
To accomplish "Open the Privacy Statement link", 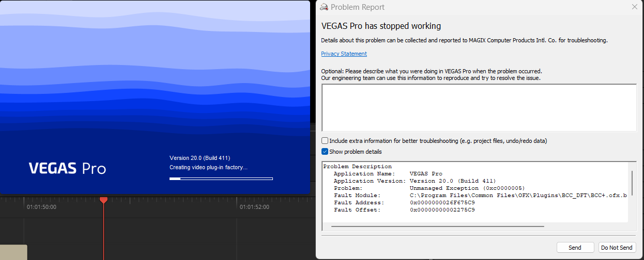I will tap(344, 54).
